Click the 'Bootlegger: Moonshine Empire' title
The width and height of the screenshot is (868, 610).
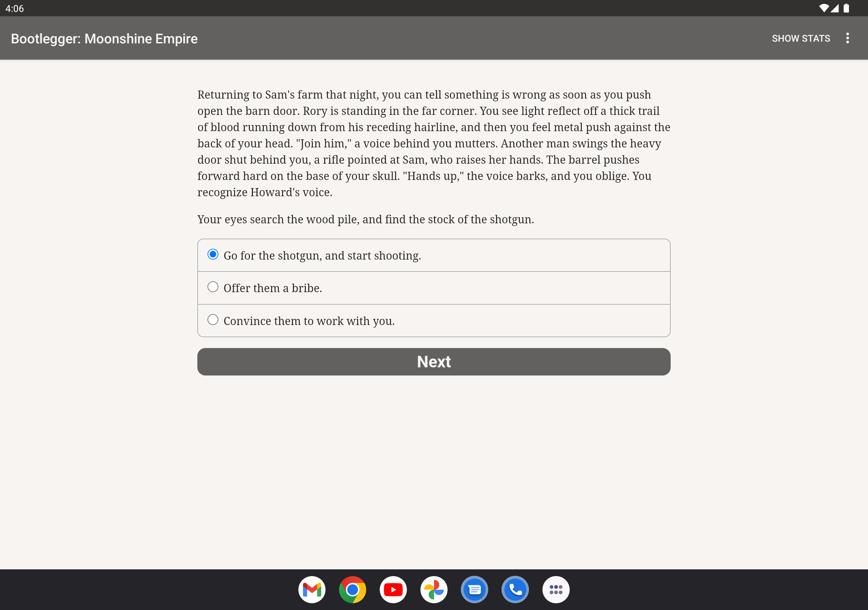click(104, 39)
